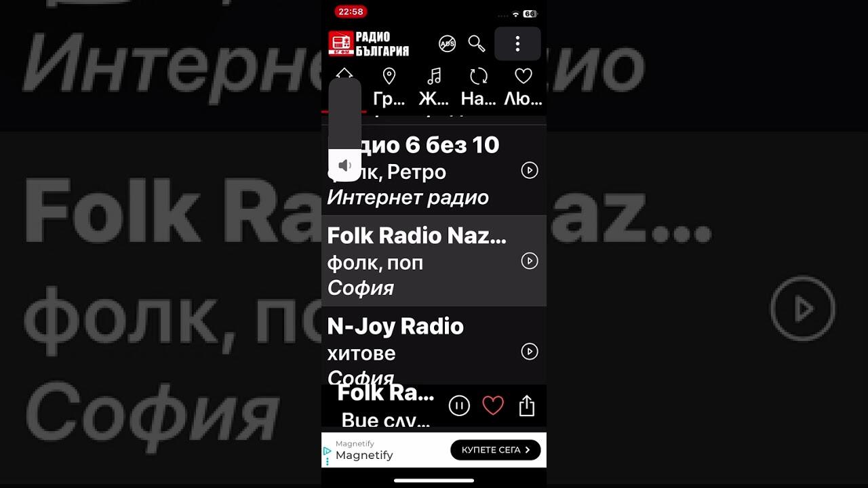Open the ad info triangle icon
Viewport: 868px width, 488px height.
click(327, 450)
